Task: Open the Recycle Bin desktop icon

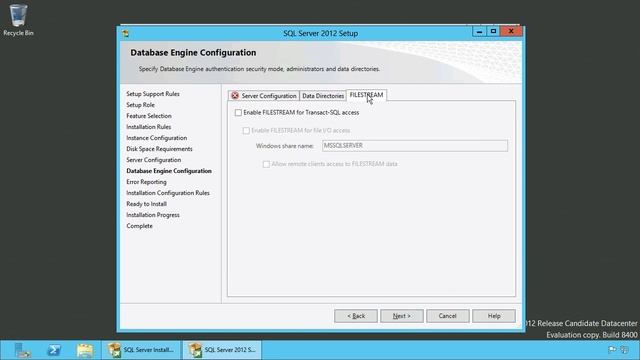Action: pos(18,20)
